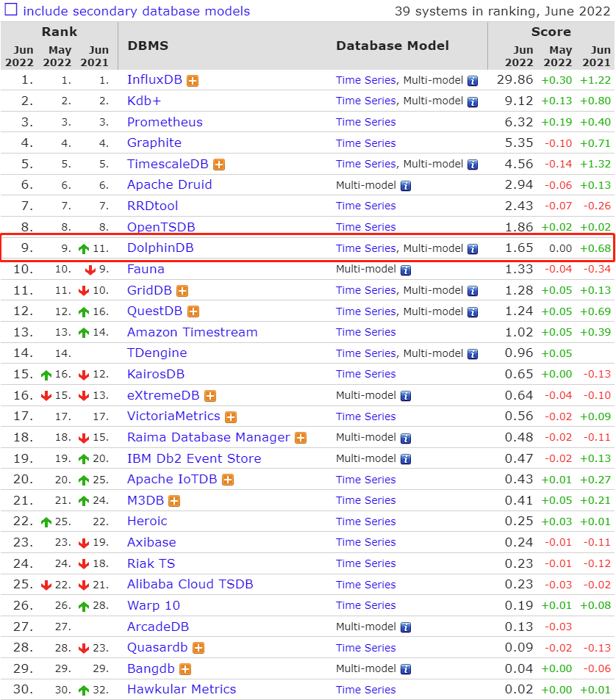The image size is (616, 700).
Task: Click the Database Model column header
Action: click(393, 46)
